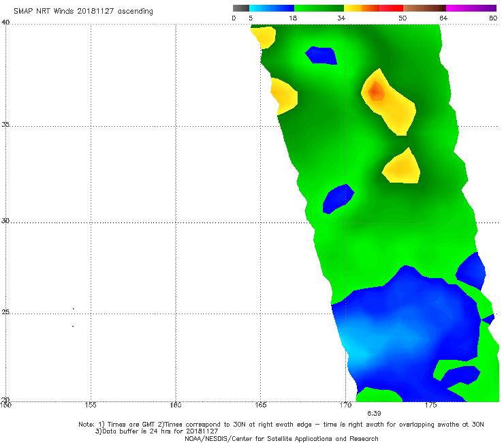Click the blue low-wind patch near 38N
Image resolution: width=504 pixels, height=443 pixels.
pyautogui.click(x=321, y=56)
